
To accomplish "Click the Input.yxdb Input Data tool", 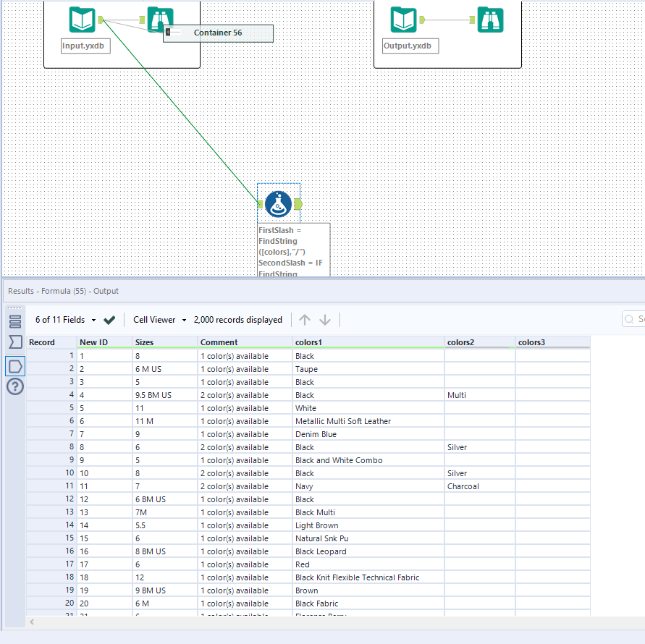I will (x=82, y=20).
